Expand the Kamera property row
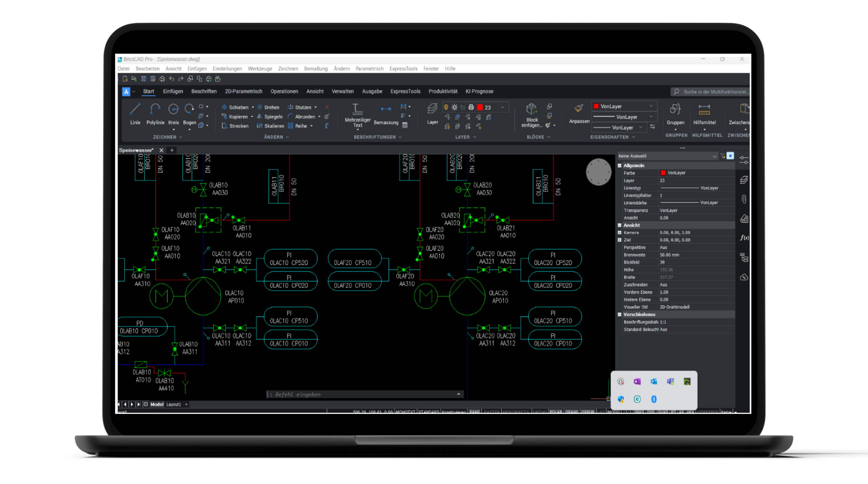Image resolution: width=868 pixels, height=484 pixels. (x=619, y=233)
